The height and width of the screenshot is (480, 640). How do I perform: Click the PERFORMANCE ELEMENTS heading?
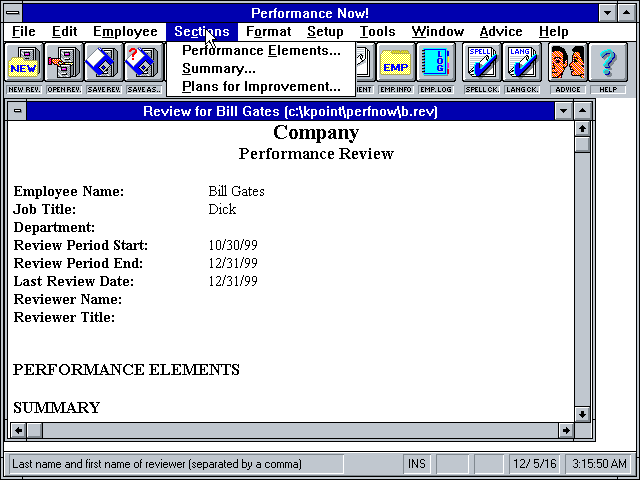click(x=126, y=370)
